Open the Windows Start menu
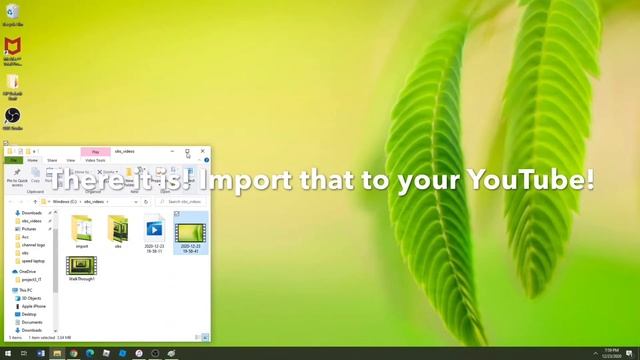 click(x=8, y=353)
